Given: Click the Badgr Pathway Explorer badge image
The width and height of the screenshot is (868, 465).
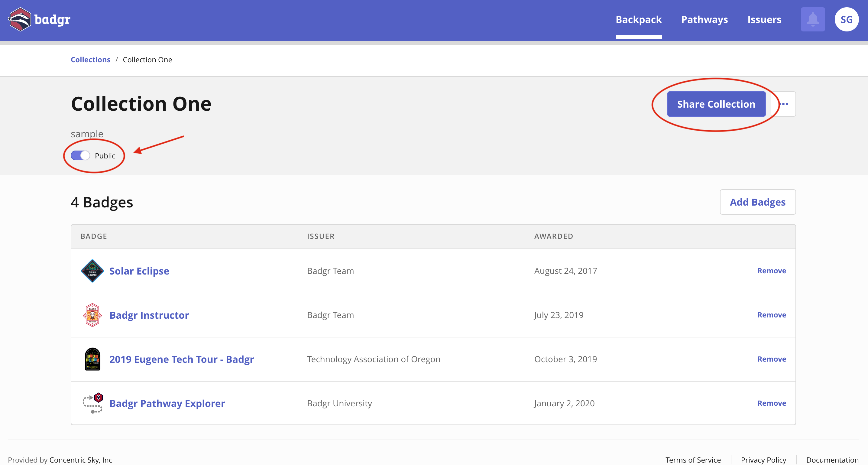Looking at the screenshot, I should (92, 403).
